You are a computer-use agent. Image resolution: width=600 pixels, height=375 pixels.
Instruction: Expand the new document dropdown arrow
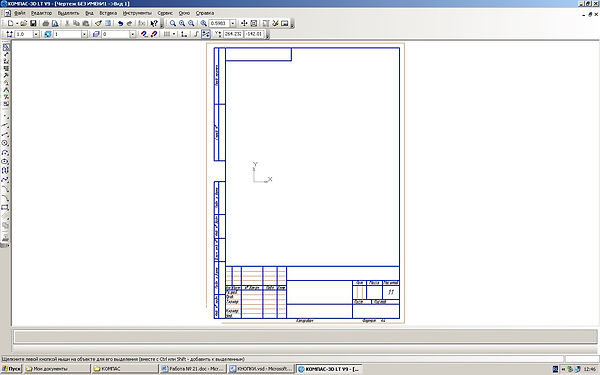17,23
